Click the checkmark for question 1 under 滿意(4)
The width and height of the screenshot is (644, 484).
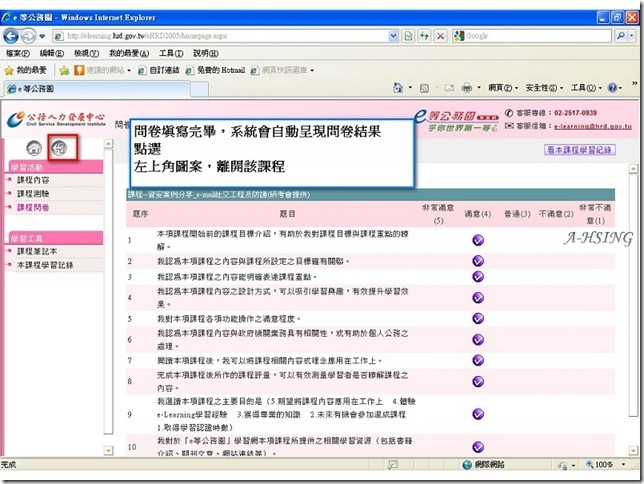(x=478, y=240)
